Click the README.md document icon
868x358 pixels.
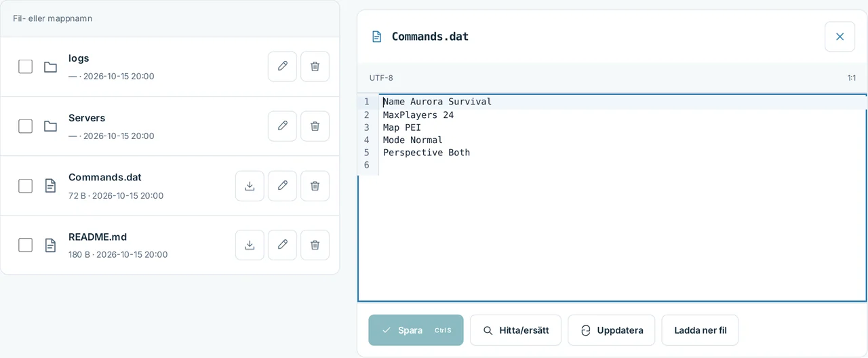50,245
